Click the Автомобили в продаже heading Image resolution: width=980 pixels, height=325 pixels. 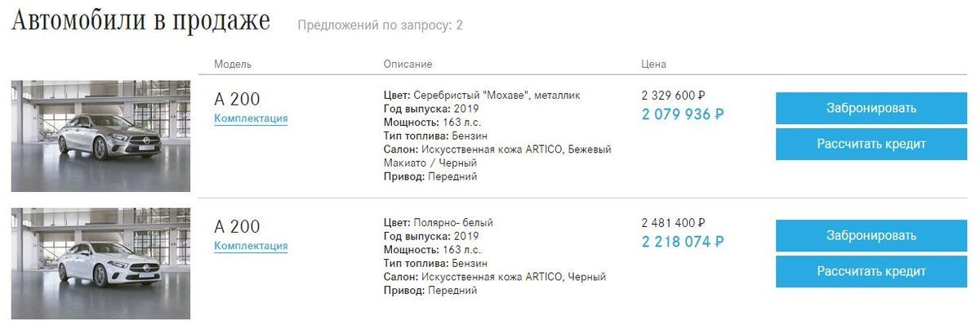(140, 22)
